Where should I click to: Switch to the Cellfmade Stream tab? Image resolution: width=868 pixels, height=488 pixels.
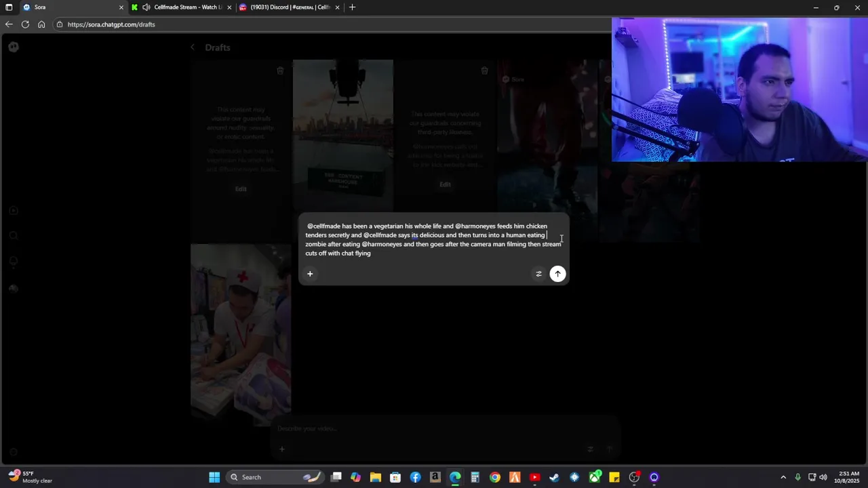point(182,7)
